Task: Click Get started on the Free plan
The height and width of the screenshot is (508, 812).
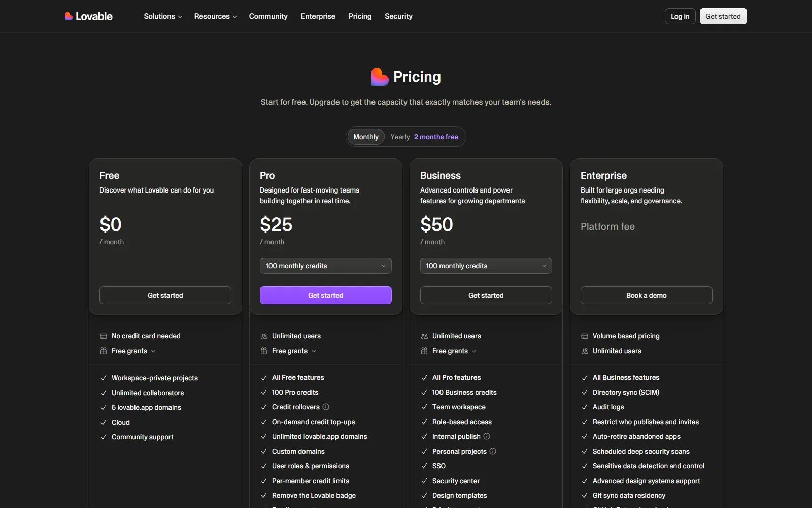Action: pyautogui.click(x=165, y=295)
